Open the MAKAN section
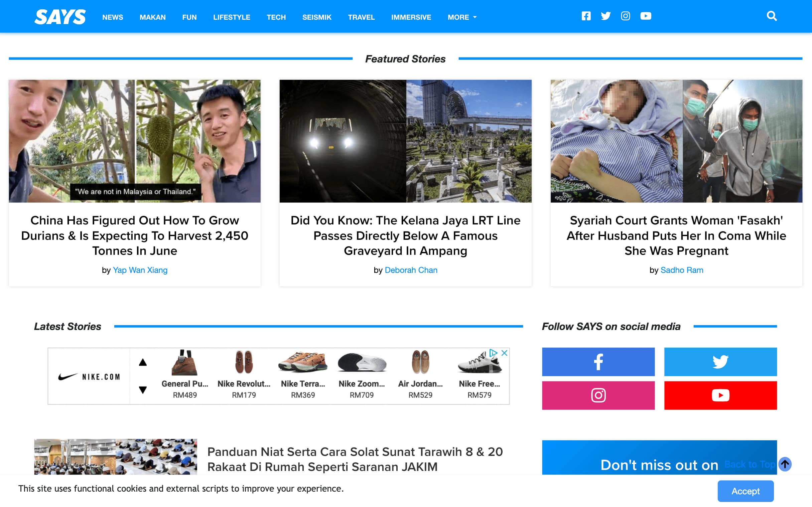The image size is (812, 507). [153, 17]
